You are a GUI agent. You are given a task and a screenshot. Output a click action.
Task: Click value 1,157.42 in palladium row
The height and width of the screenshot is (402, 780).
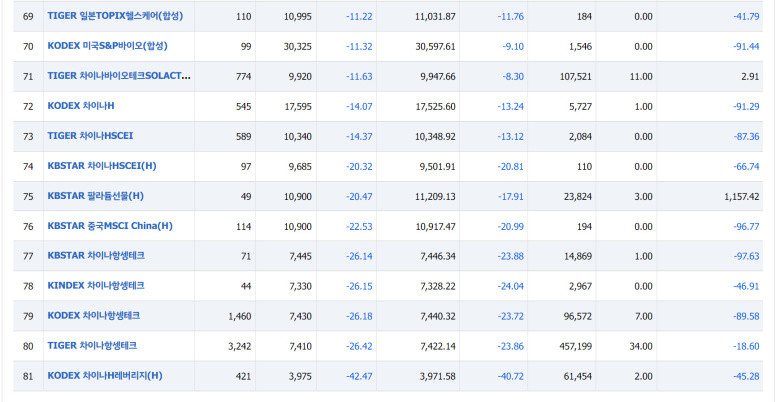742,197
